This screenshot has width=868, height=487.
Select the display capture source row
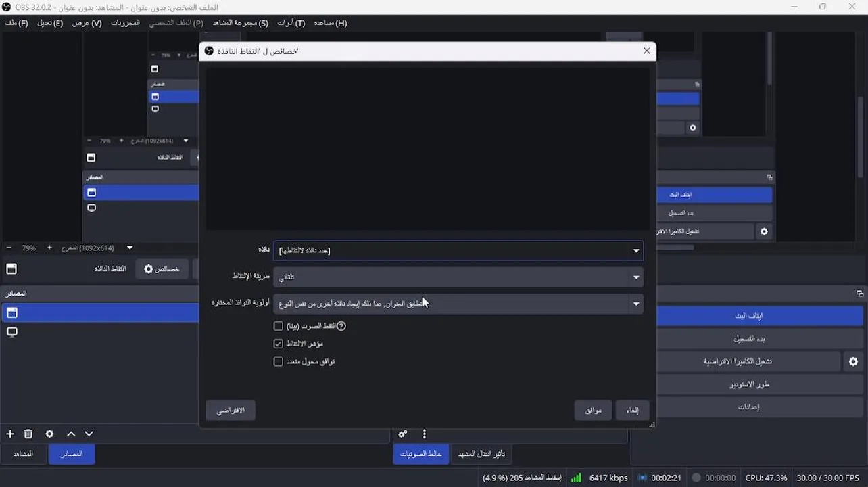click(x=99, y=332)
